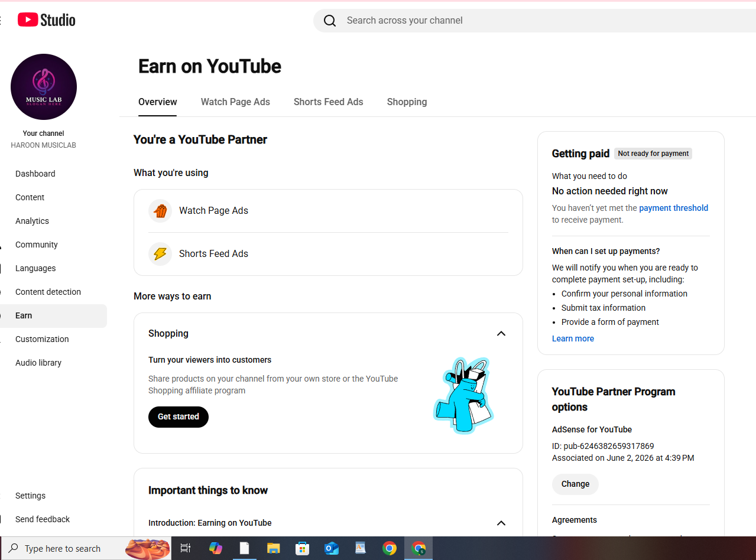Click the search magnifier icon
The image size is (756, 560).
[x=330, y=21]
